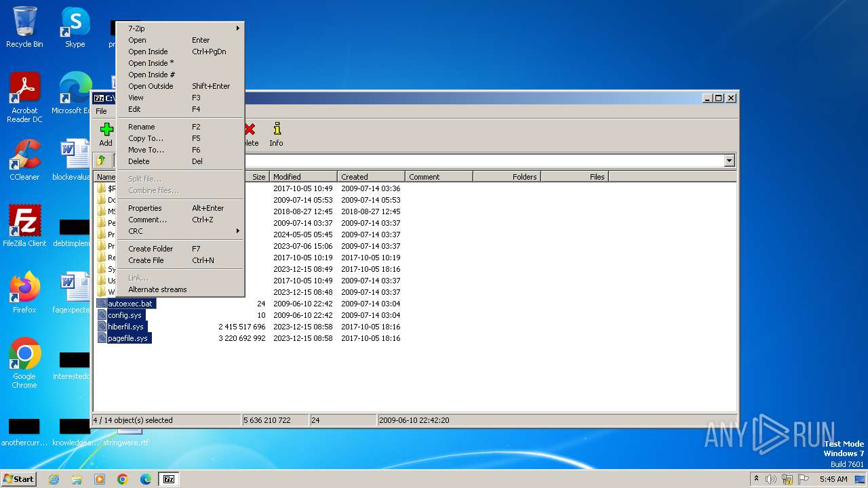Sort by the Created column header
This screenshot has width=868, height=488.
(371, 177)
